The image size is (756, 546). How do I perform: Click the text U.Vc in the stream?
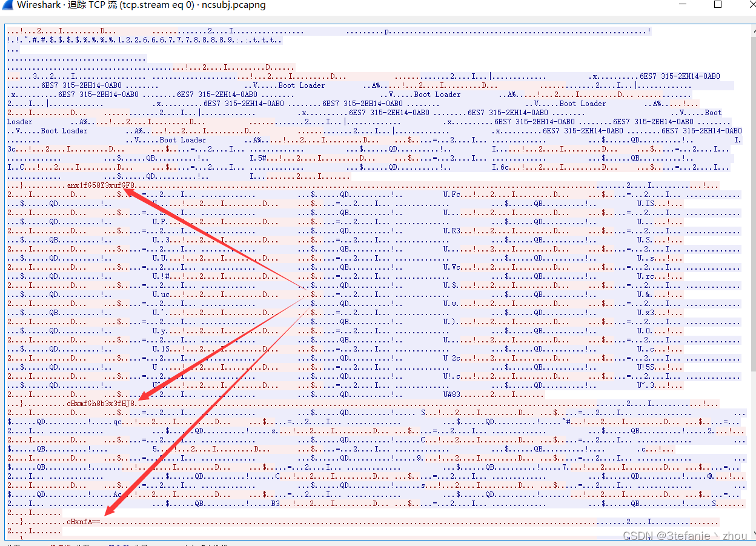pyautogui.click(x=452, y=267)
